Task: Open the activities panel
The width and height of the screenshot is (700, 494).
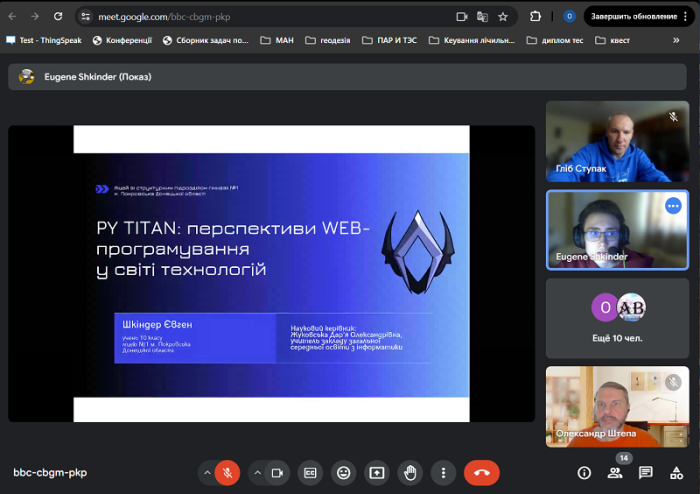Action: [x=677, y=472]
